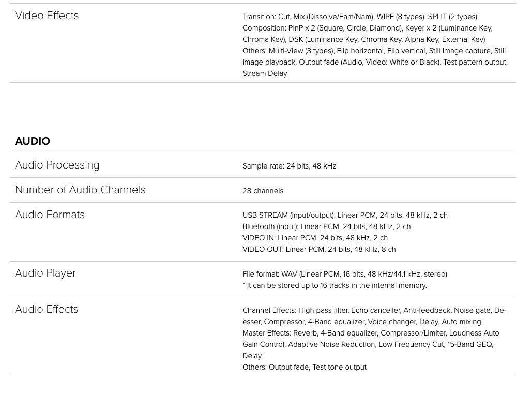The image size is (532, 396).
Task: Select the Audio Effects label
Action: pyautogui.click(x=47, y=309)
